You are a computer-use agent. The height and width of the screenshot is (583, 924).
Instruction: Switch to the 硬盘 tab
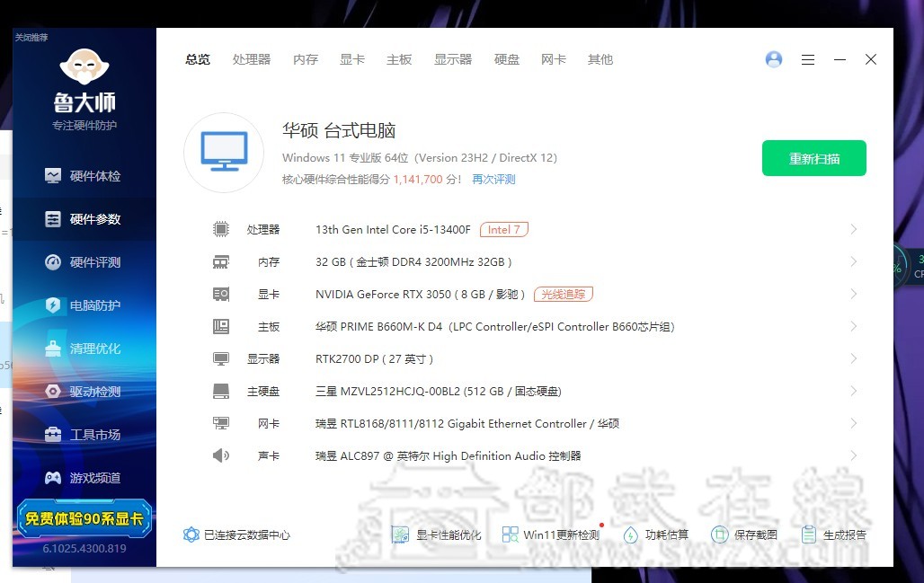[x=507, y=59]
